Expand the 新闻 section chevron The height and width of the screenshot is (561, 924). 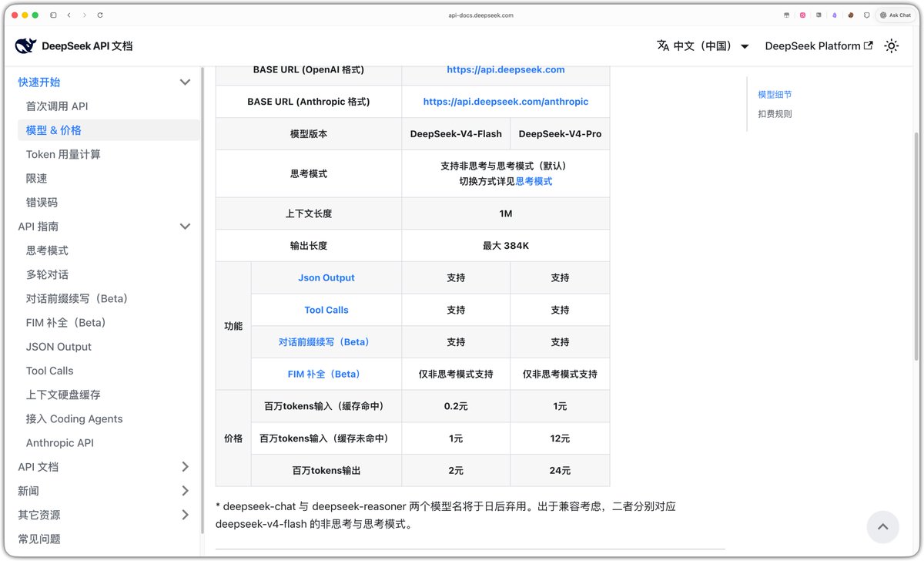(185, 491)
